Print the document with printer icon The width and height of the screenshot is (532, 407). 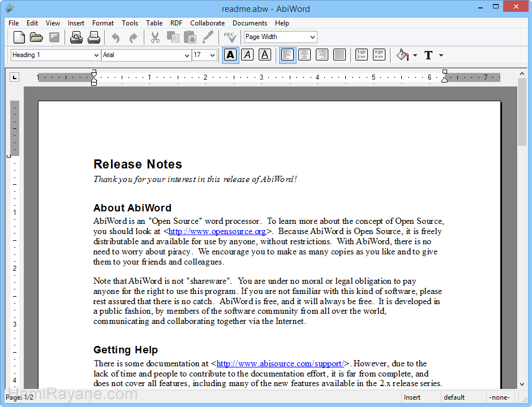click(x=93, y=37)
